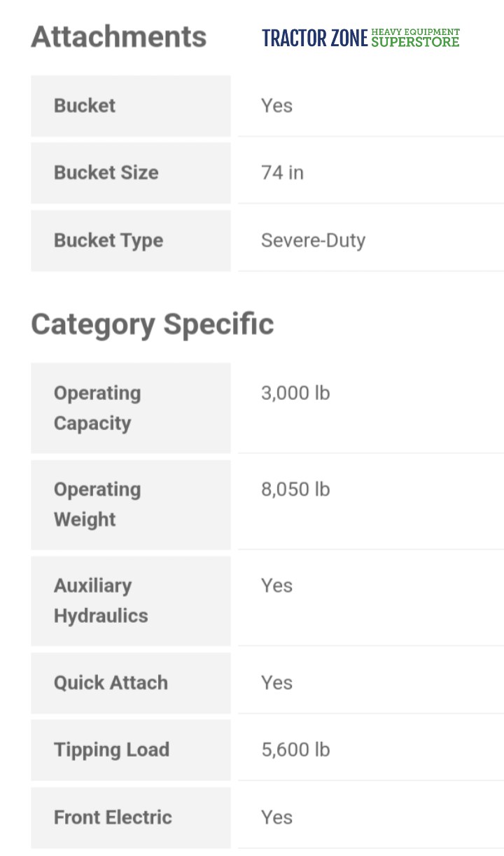504x856 pixels.
Task: Click the Tipping Load label
Action: (111, 750)
